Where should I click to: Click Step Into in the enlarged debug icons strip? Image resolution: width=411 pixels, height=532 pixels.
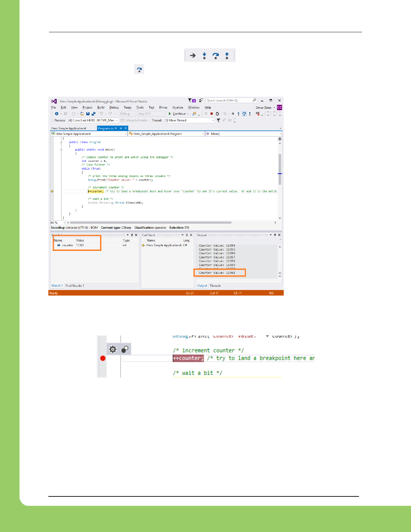tap(204, 56)
